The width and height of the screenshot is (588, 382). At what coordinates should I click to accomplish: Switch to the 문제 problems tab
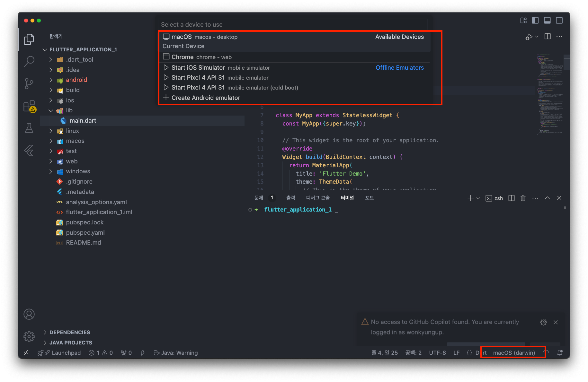259,198
